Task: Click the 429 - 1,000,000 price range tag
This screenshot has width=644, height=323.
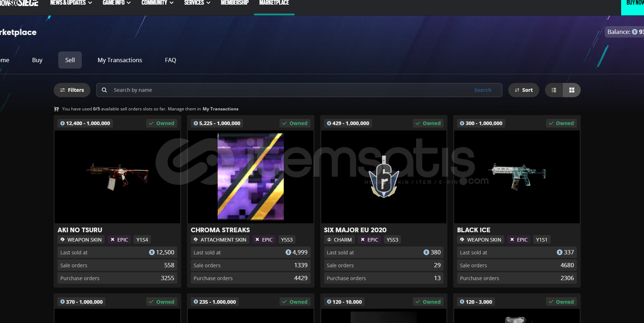Action: pos(348,123)
